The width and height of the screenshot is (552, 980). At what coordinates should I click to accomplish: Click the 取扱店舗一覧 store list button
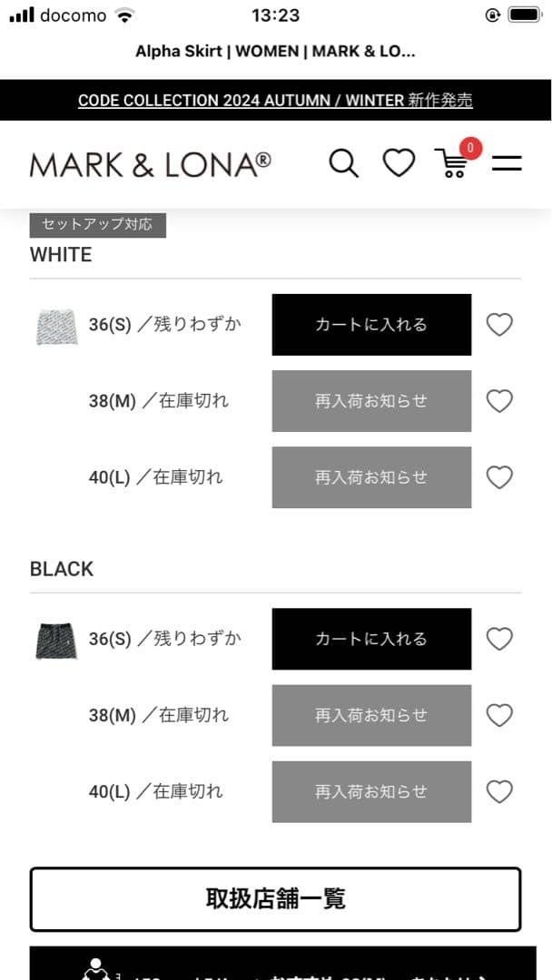coord(275,898)
